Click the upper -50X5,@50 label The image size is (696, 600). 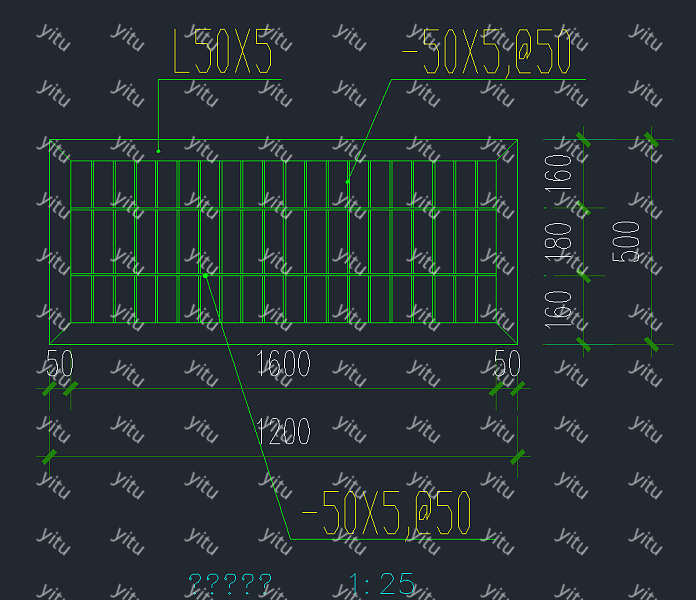coord(486,53)
